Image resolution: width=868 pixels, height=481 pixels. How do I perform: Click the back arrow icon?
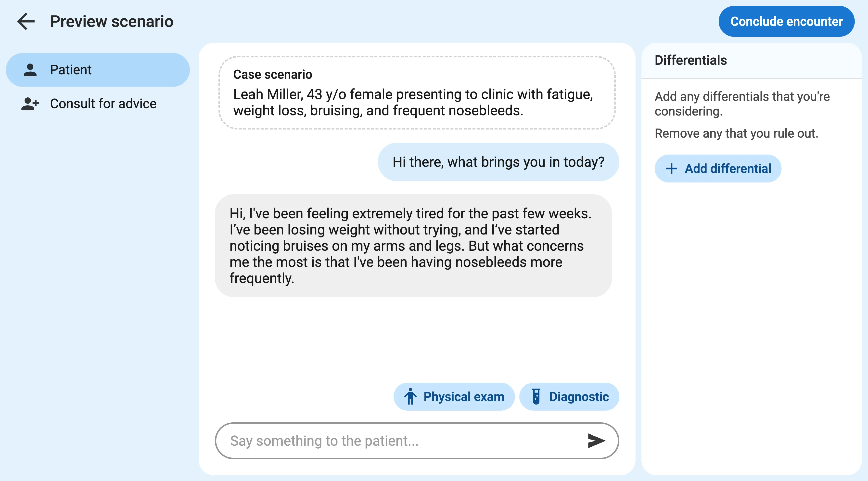[x=26, y=22]
